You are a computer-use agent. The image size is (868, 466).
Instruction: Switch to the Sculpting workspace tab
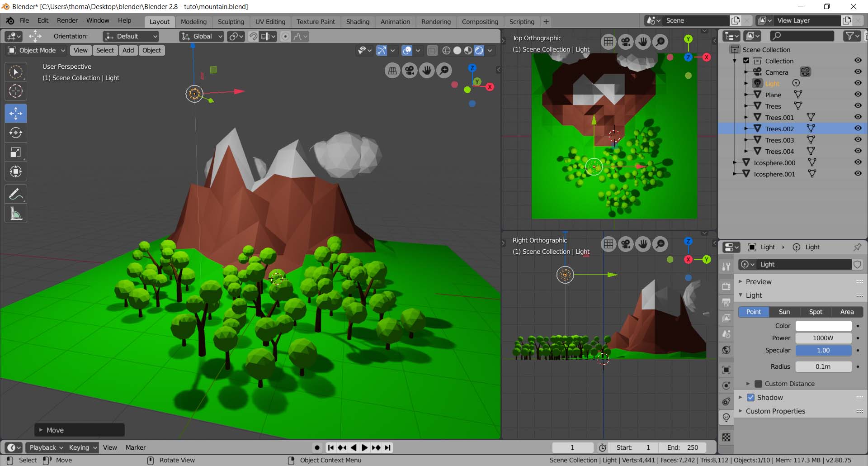[231, 22]
